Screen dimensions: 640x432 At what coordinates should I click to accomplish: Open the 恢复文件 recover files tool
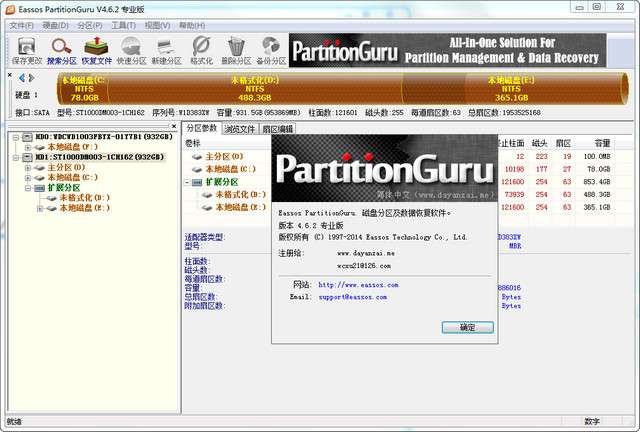click(x=96, y=50)
